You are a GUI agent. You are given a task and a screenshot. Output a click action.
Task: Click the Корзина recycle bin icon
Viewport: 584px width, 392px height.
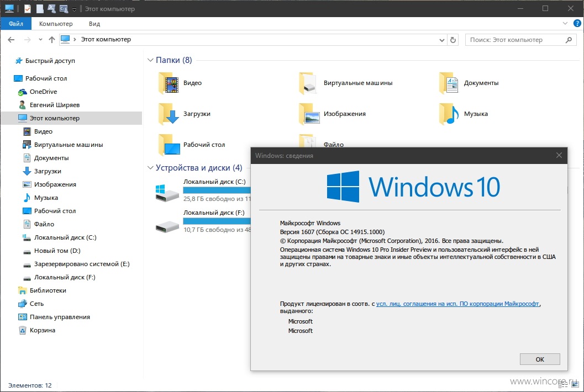coord(22,330)
